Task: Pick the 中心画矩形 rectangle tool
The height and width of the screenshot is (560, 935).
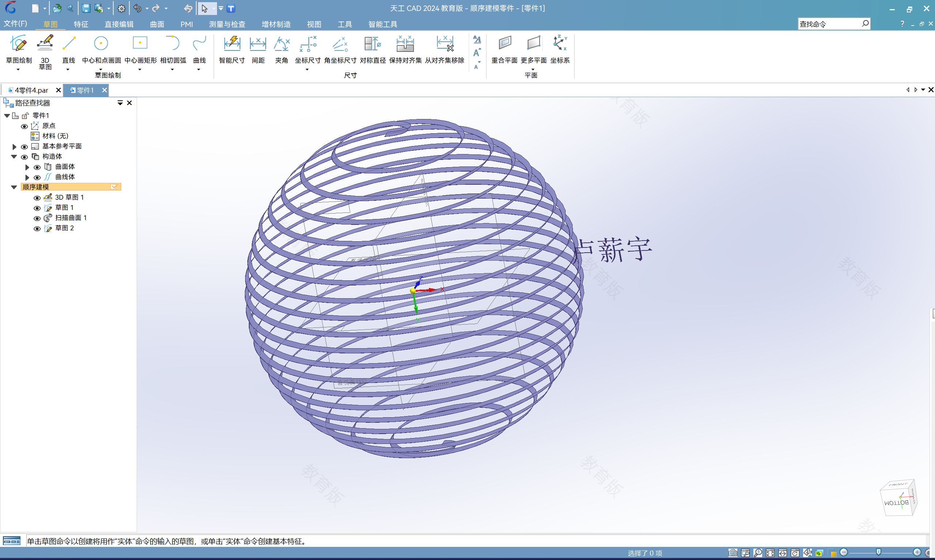Action: click(140, 49)
